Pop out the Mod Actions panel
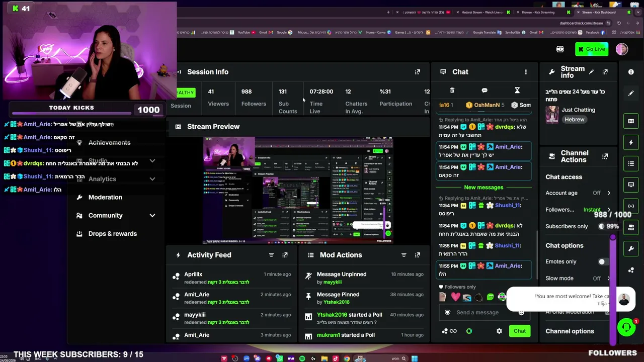Image resolution: width=644 pixels, height=362 pixels. [418, 255]
